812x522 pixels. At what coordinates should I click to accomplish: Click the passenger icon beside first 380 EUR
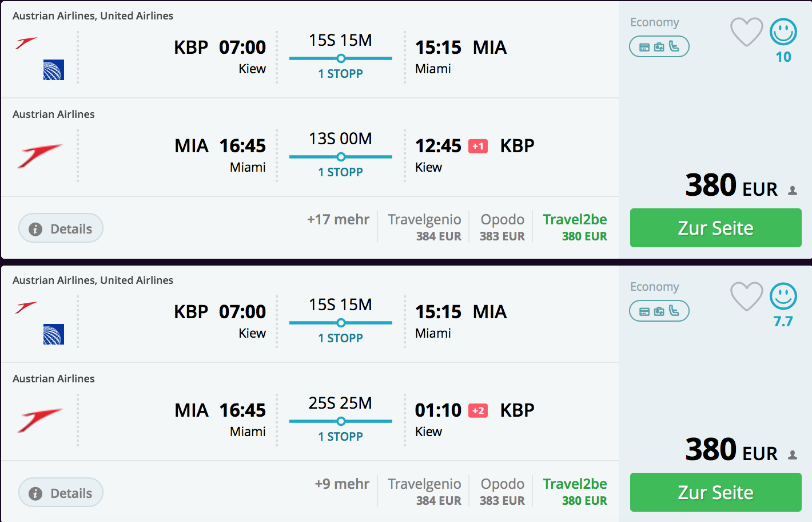tap(793, 191)
